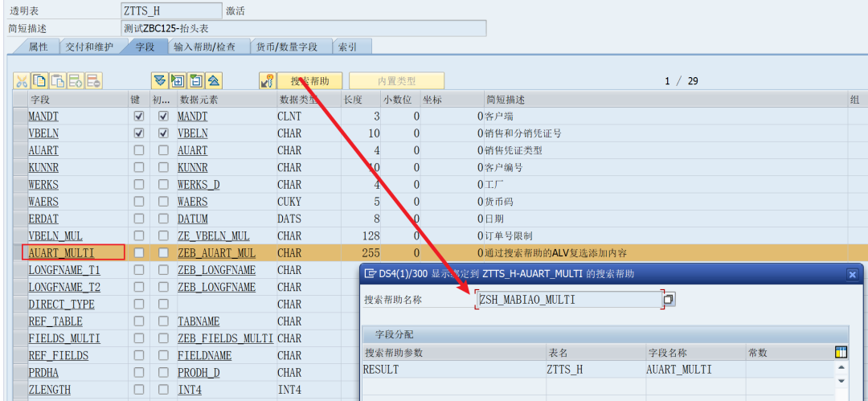
Task: Click the CUKY data type cell
Action: click(x=309, y=202)
